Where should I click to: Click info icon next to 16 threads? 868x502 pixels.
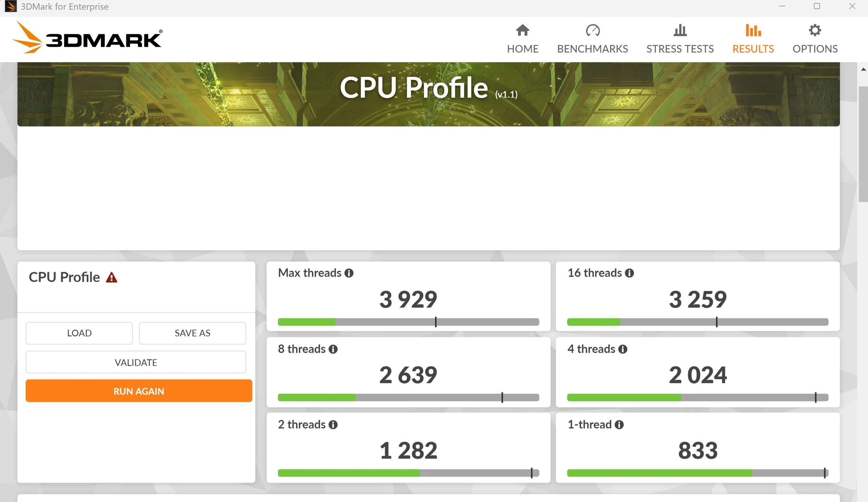(x=629, y=273)
